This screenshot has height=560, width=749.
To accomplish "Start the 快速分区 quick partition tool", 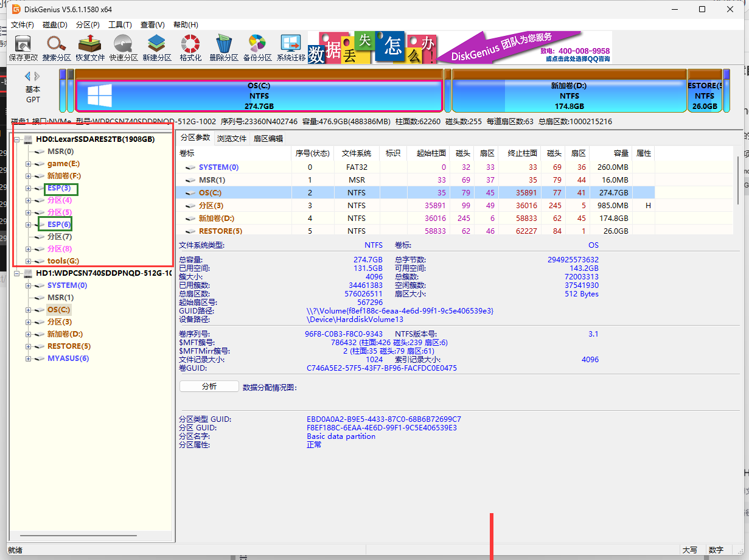I will point(124,48).
